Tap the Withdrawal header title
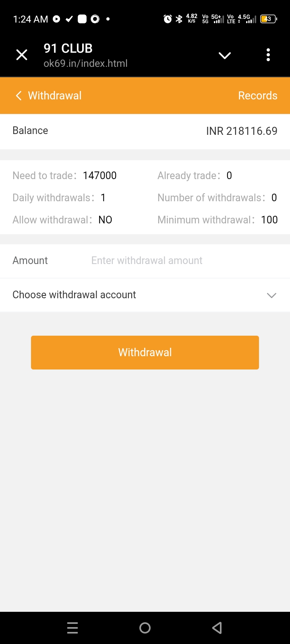290x644 pixels. 55,95
